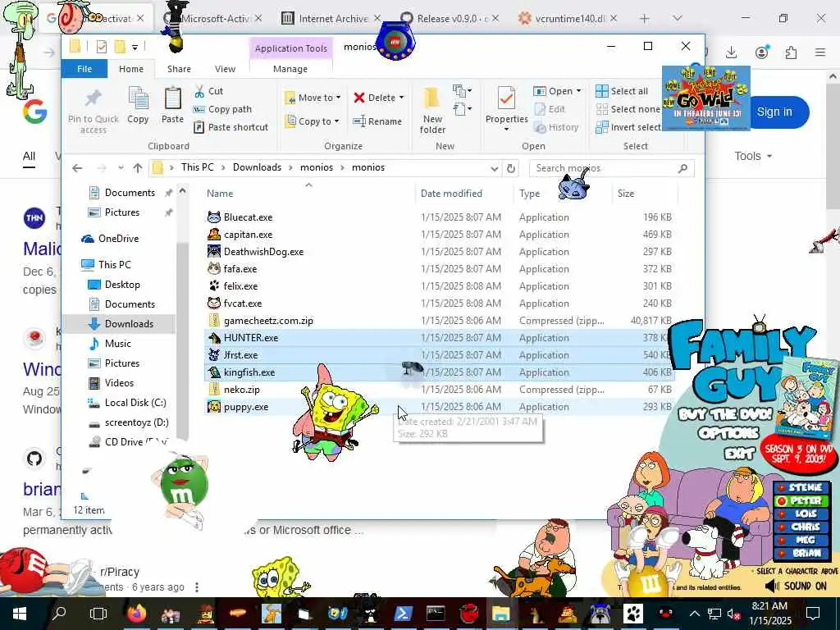This screenshot has width=840, height=630.
Task: Click Invert selection in the ribbon
Action: [x=628, y=127]
